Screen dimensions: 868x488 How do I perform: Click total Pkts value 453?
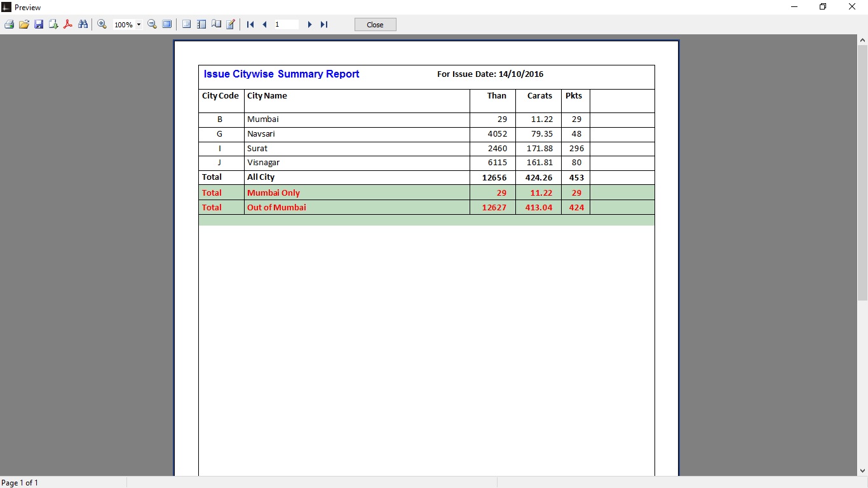[x=576, y=178]
